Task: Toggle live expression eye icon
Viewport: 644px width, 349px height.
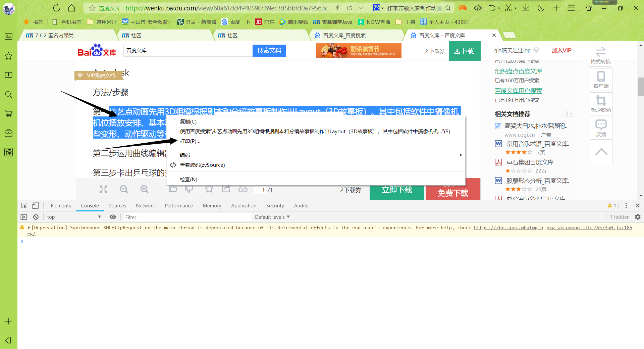Action: [x=113, y=217]
